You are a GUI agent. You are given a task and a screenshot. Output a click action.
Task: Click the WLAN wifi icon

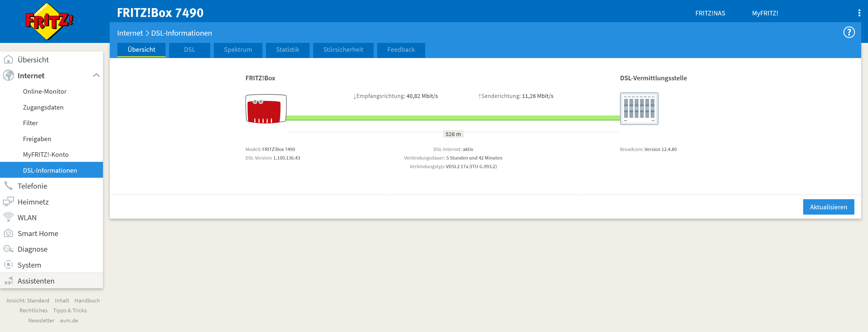(8, 217)
